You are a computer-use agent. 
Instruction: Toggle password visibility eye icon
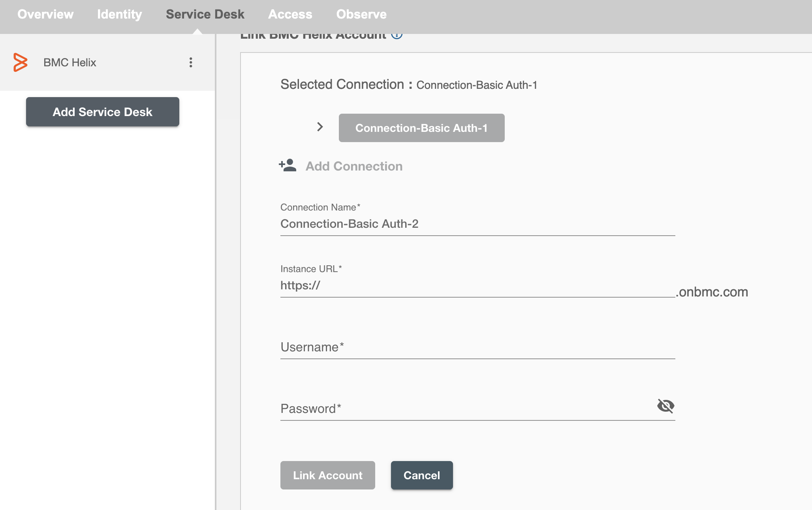tap(665, 406)
